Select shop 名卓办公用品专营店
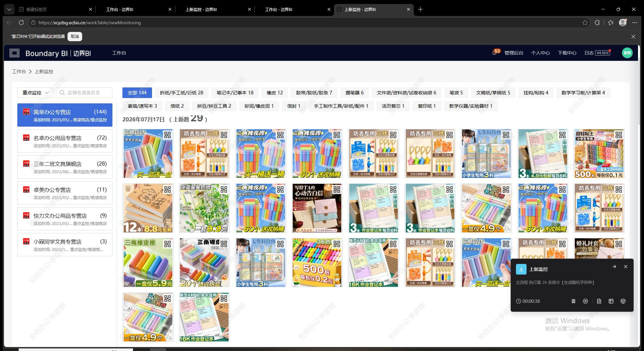The height and width of the screenshot is (351, 644). [65, 141]
